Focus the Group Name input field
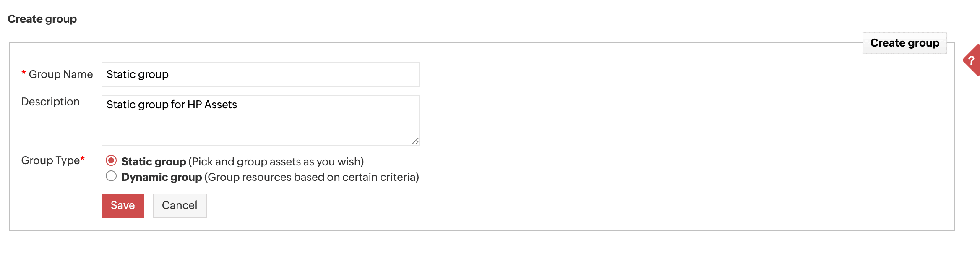 [x=260, y=74]
